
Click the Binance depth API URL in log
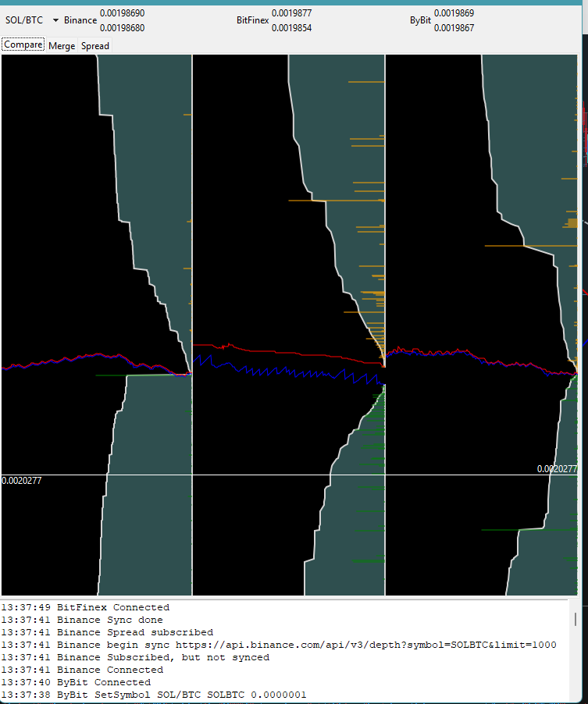pos(365,645)
